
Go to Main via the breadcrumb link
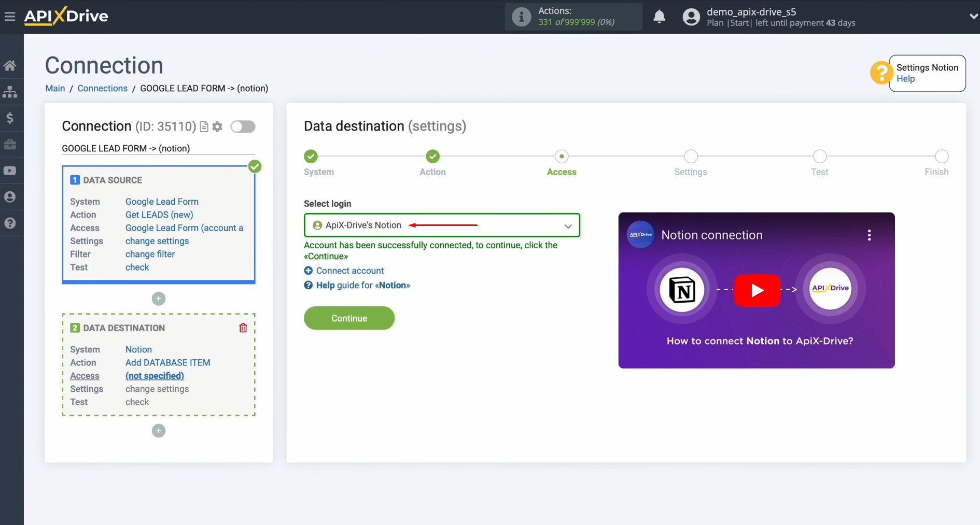click(54, 88)
